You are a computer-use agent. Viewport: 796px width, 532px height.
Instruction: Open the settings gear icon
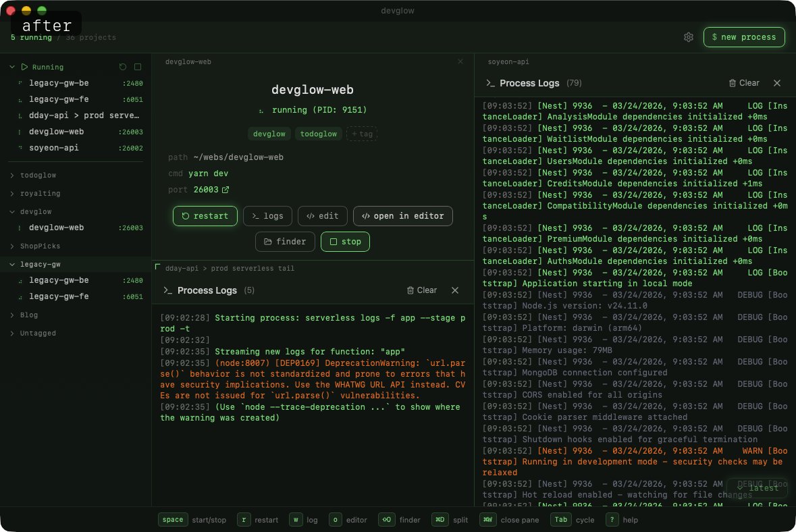point(689,37)
